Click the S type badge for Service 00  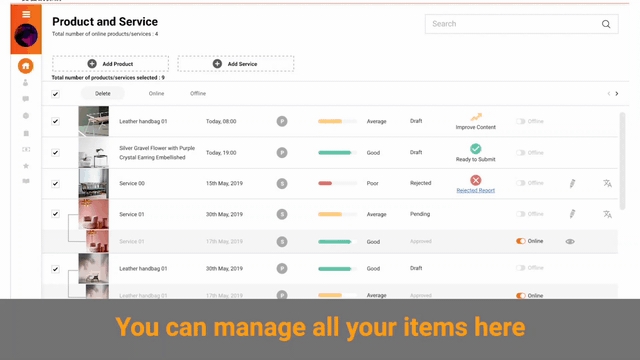[x=282, y=183]
